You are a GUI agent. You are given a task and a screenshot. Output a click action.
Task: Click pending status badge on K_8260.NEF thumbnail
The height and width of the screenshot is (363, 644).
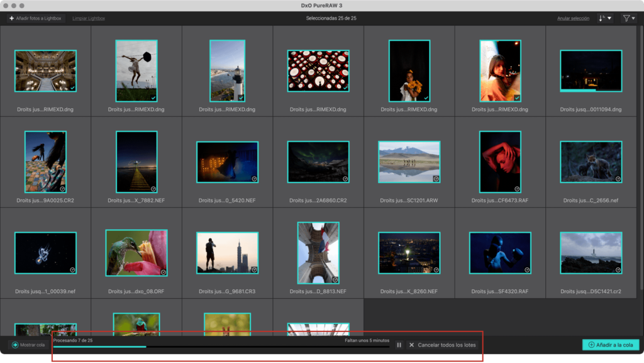click(x=436, y=270)
